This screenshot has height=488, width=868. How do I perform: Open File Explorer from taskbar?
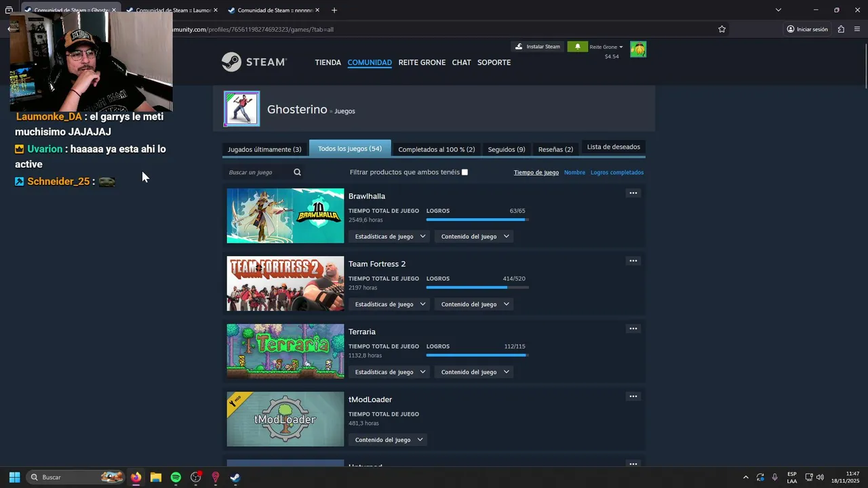pyautogui.click(x=156, y=477)
